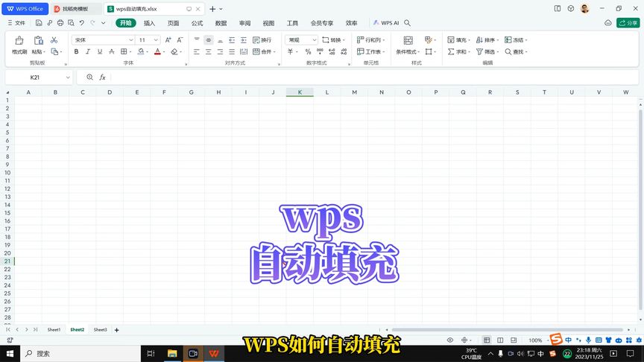Screen dimensions: 644x362
Task: Click the Format Painter (格式刷) icon
Action: [x=19, y=40]
